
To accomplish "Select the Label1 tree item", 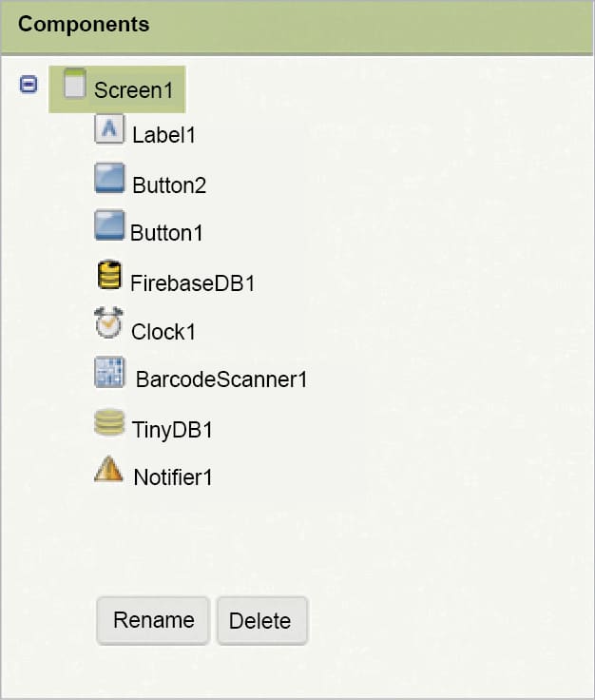I will [x=163, y=135].
